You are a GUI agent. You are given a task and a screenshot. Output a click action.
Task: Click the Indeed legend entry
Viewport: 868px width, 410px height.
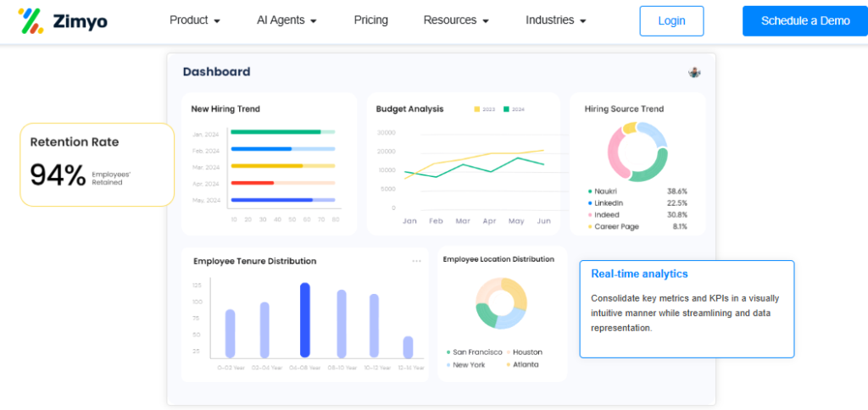604,214
